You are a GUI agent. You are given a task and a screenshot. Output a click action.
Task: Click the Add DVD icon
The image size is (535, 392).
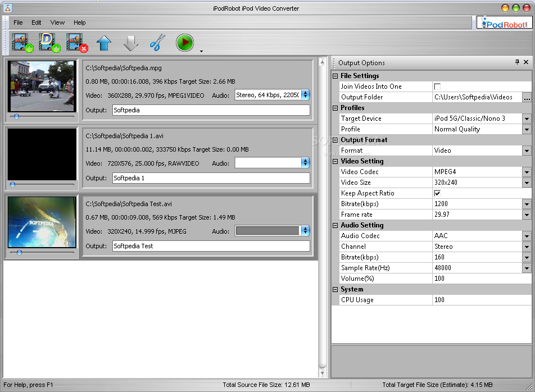click(x=49, y=43)
